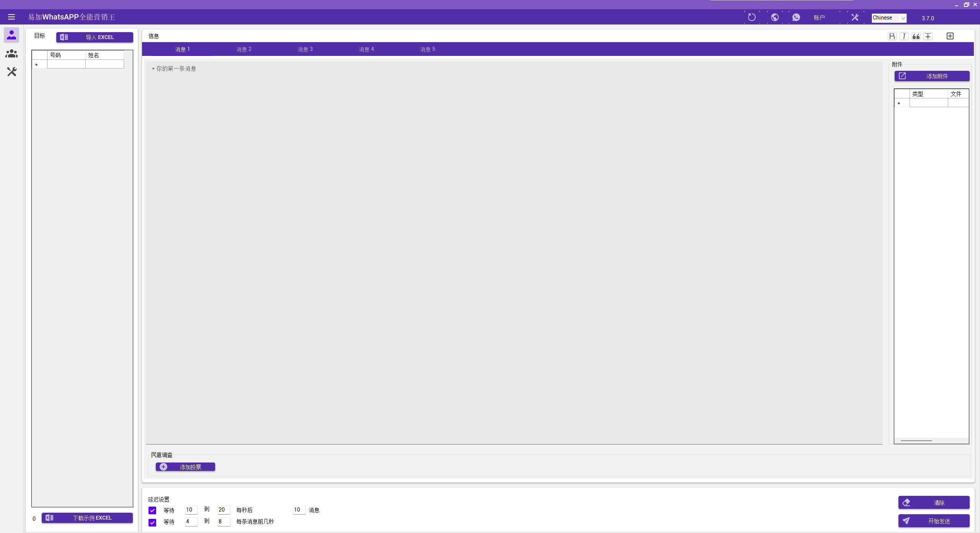Image resolution: width=980 pixels, height=533 pixels.
Task: Switch to 消息 3 tab
Action: click(x=305, y=49)
